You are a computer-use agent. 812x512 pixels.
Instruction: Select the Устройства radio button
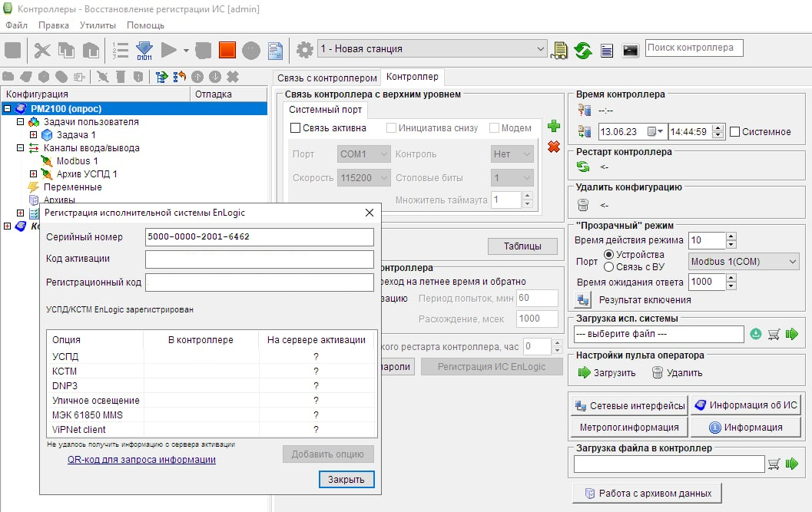[x=609, y=254]
